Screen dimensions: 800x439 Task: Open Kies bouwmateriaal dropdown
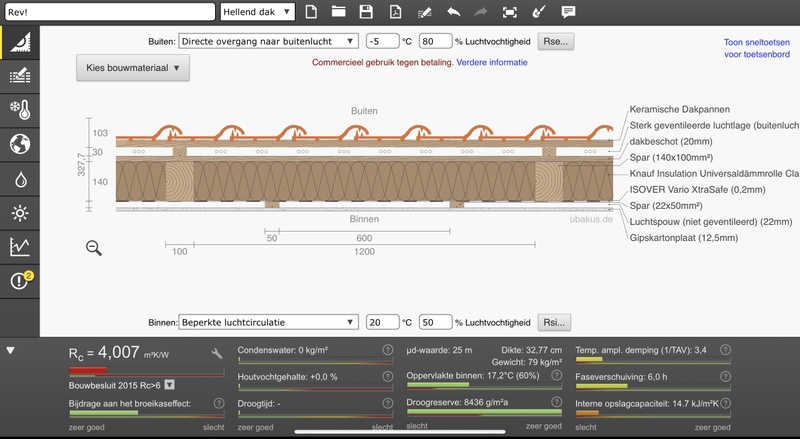tap(133, 68)
